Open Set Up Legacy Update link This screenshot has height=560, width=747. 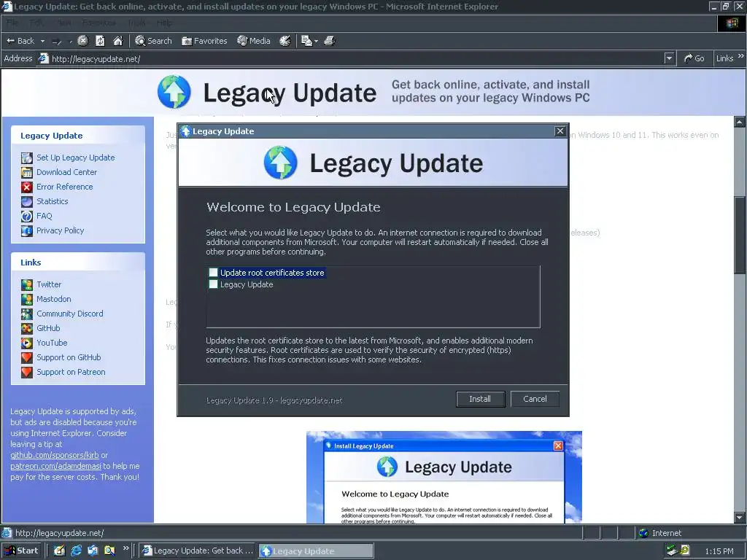tap(75, 157)
